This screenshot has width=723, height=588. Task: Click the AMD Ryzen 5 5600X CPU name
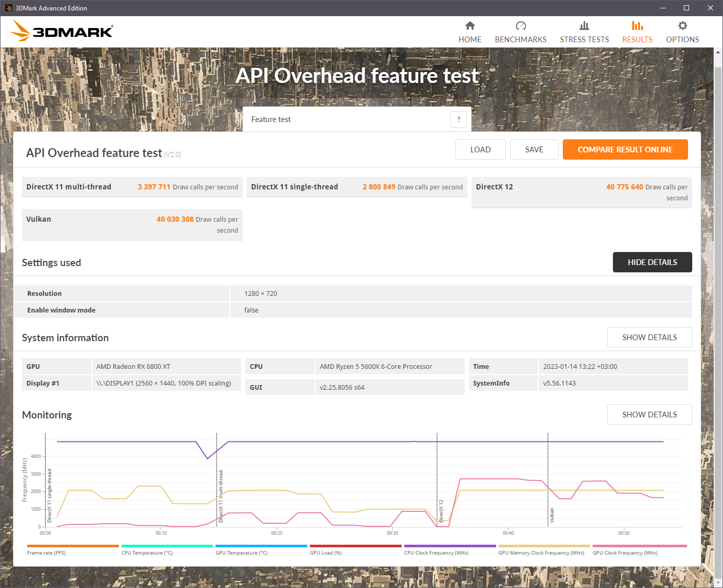(x=376, y=367)
